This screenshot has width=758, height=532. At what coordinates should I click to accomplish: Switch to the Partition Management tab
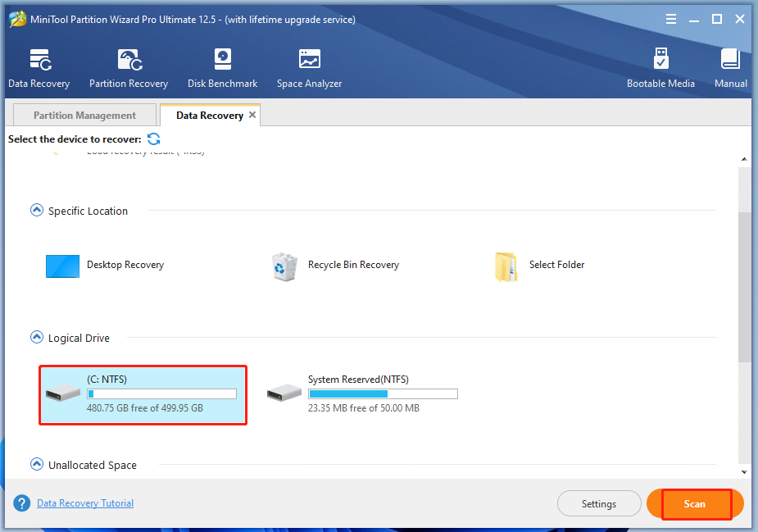tap(84, 115)
